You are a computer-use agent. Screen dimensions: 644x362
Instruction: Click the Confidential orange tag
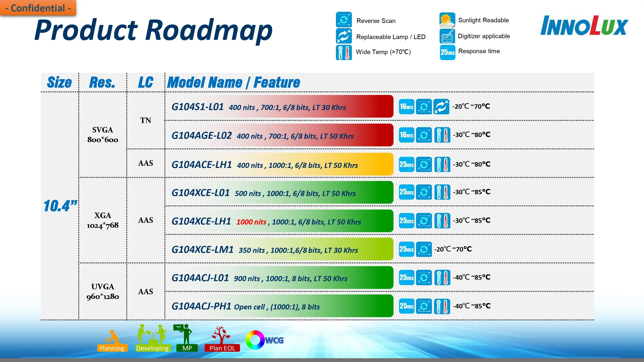38,8
